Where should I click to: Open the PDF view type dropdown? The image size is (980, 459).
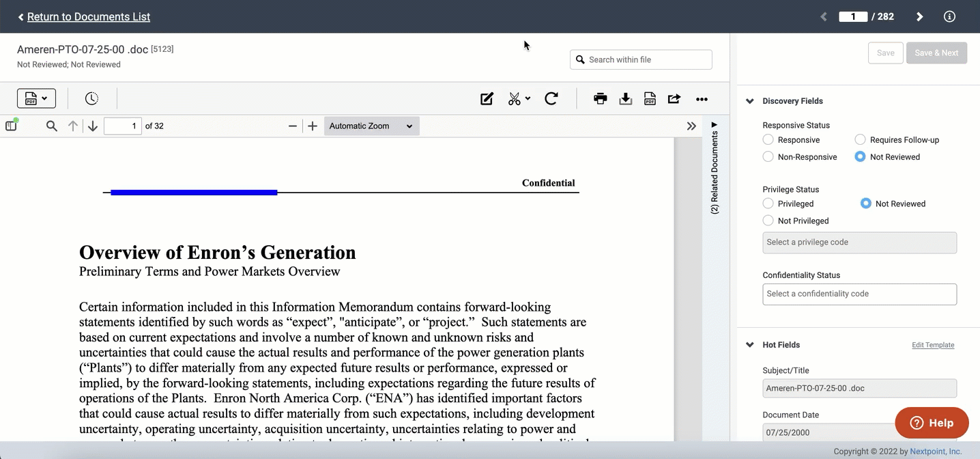pos(36,98)
